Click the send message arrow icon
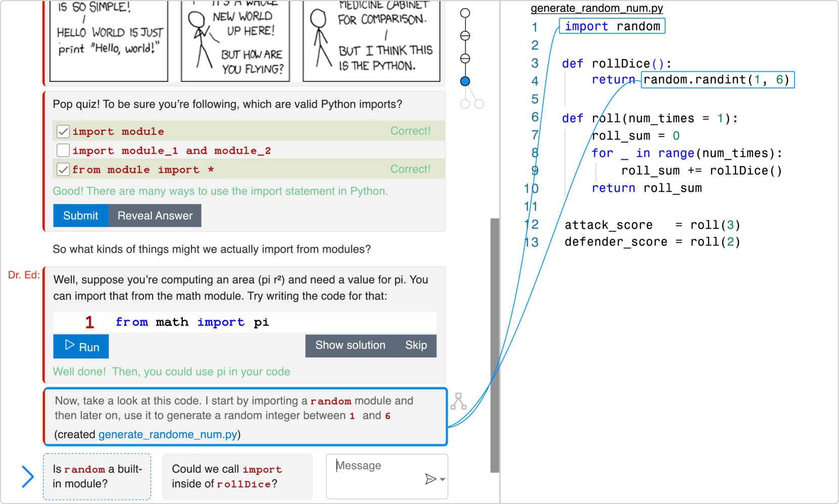The image size is (839, 504). tap(430, 479)
